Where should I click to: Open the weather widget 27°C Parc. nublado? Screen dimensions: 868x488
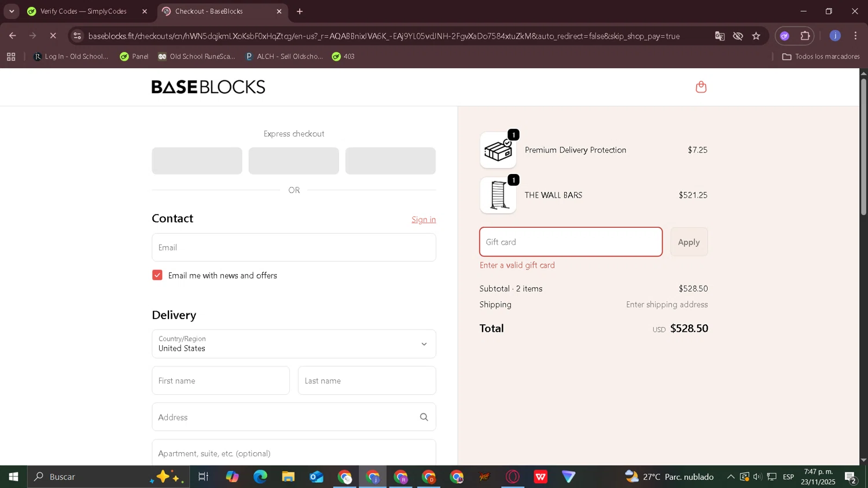point(670,477)
